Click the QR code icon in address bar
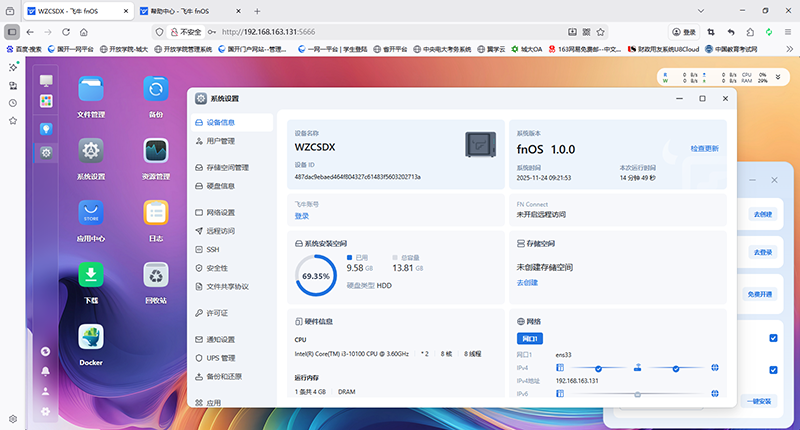The width and height of the screenshot is (800, 430). (587, 32)
